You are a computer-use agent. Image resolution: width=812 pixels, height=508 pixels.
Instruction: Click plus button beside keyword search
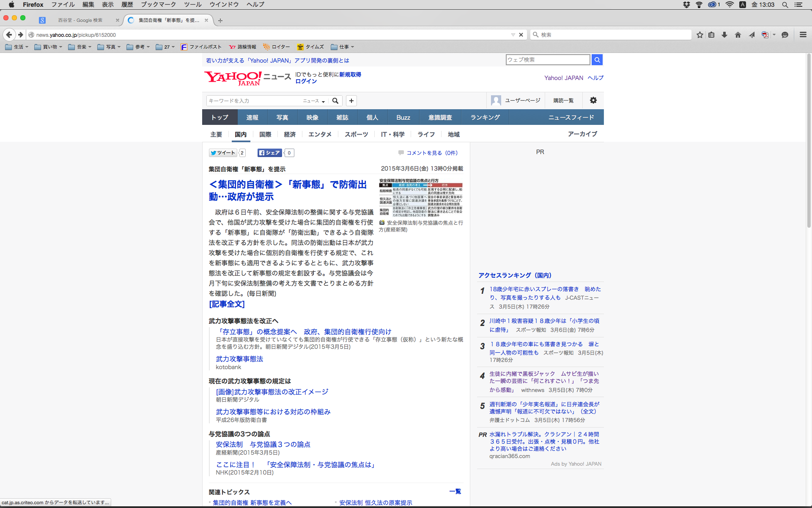(351, 101)
